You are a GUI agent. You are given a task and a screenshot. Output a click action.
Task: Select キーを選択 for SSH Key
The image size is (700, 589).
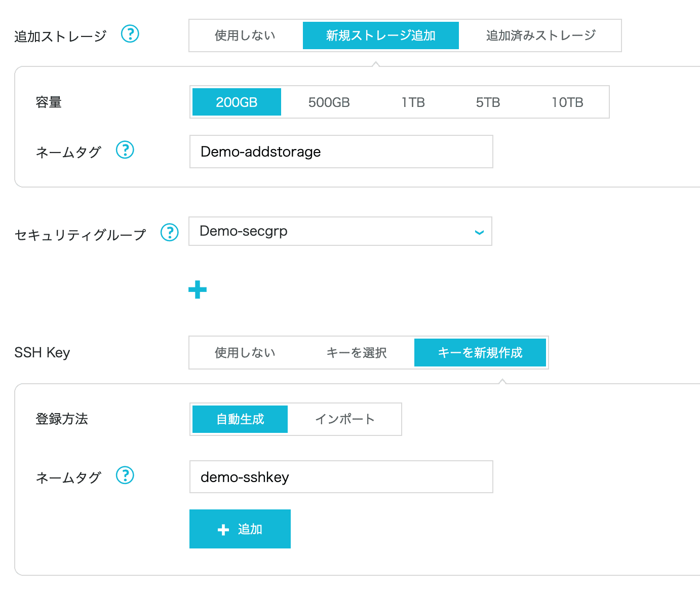(357, 353)
